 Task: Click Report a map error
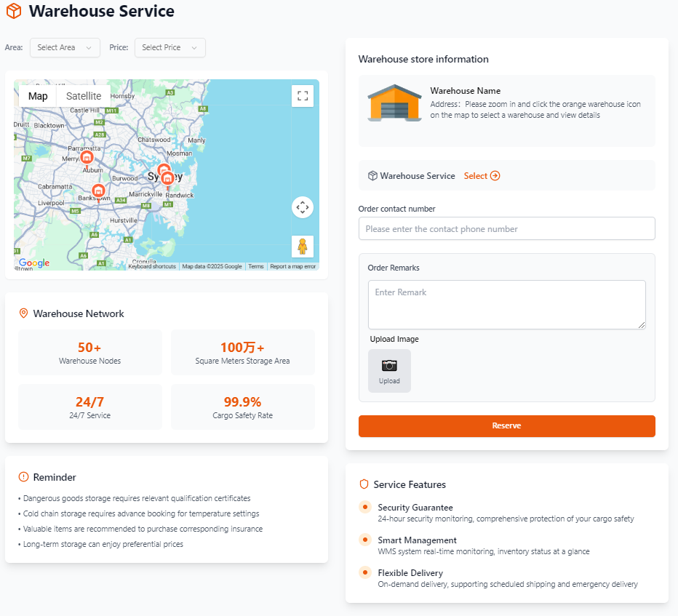coord(294,266)
